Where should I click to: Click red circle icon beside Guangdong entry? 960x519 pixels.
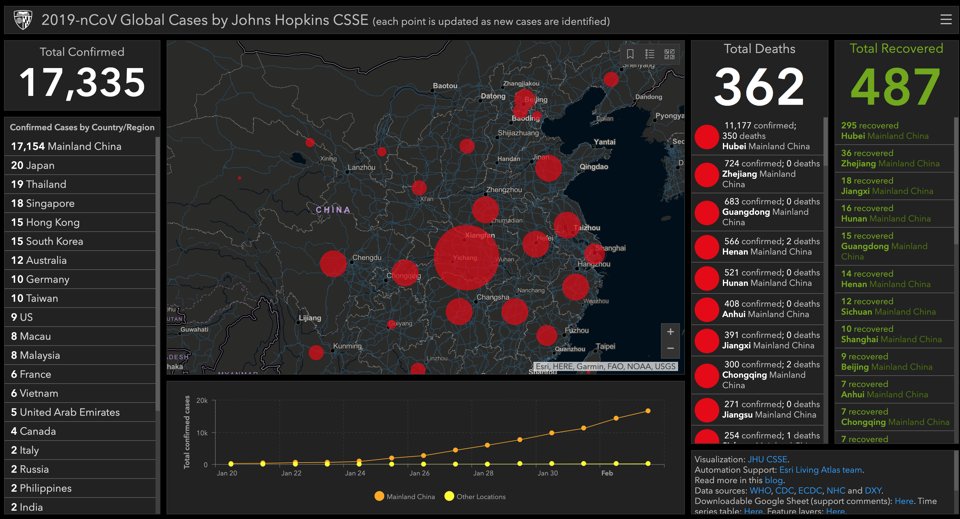(707, 213)
